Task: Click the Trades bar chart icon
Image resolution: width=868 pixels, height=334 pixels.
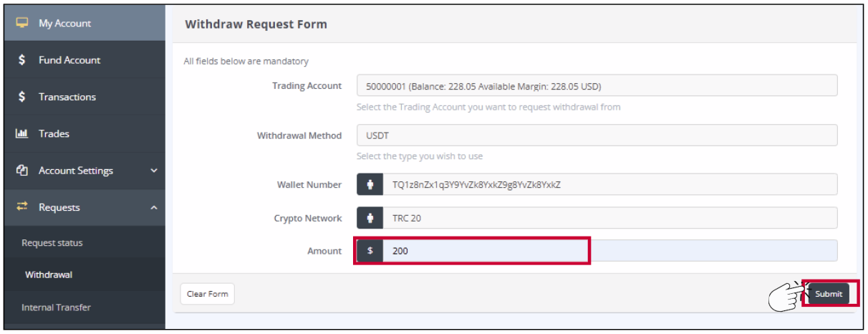Action: (x=22, y=134)
